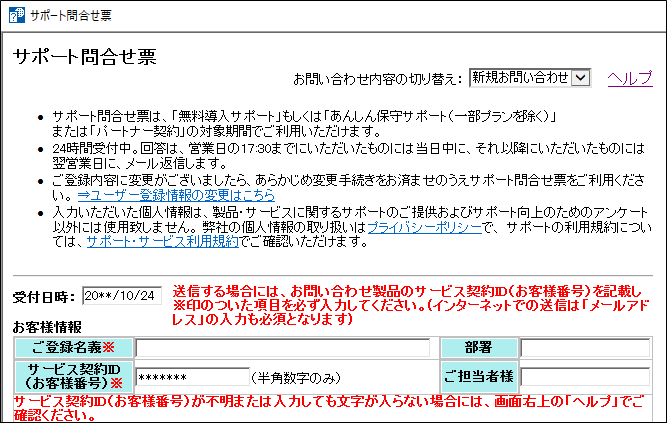Select the サポート問合せ票 page heading
667x423 pixels.
coord(85,57)
